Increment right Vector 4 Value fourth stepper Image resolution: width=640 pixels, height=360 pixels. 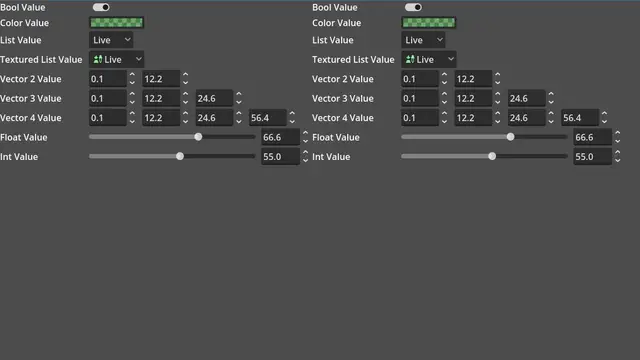(x=604, y=114)
